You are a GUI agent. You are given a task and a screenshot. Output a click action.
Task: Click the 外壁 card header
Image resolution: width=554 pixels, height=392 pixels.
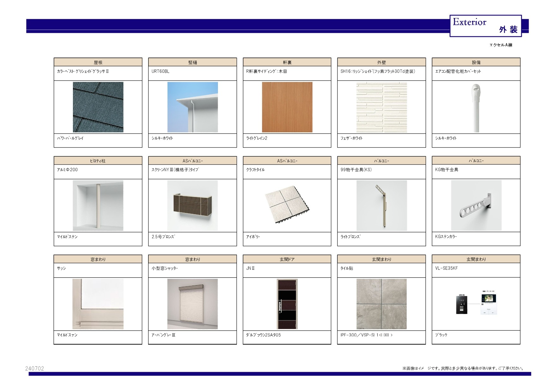[x=382, y=62]
